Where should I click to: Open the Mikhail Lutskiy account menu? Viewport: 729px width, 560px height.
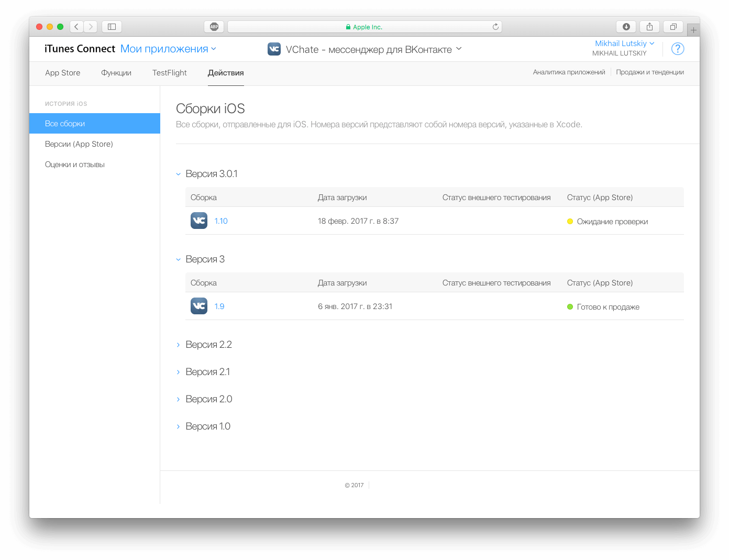pyautogui.click(x=624, y=43)
